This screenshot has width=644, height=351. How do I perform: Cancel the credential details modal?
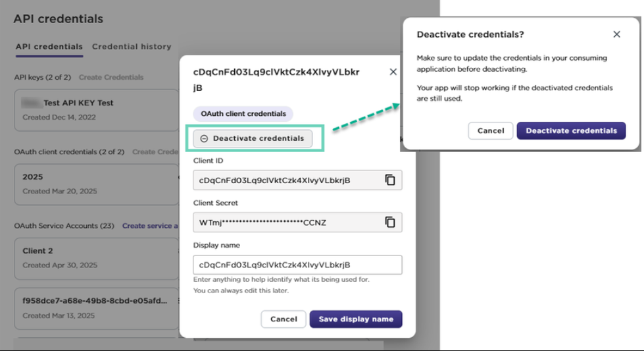(x=284, y=319)
